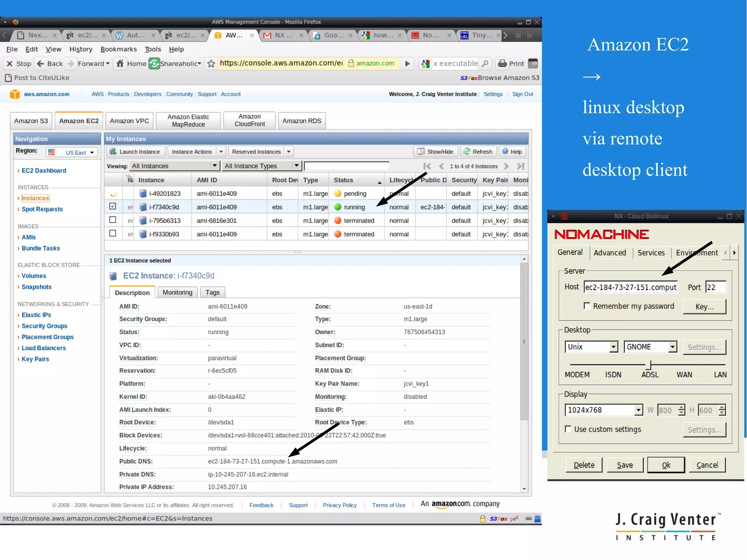Open the Forward history dropdown arrow

coord(108,63)
